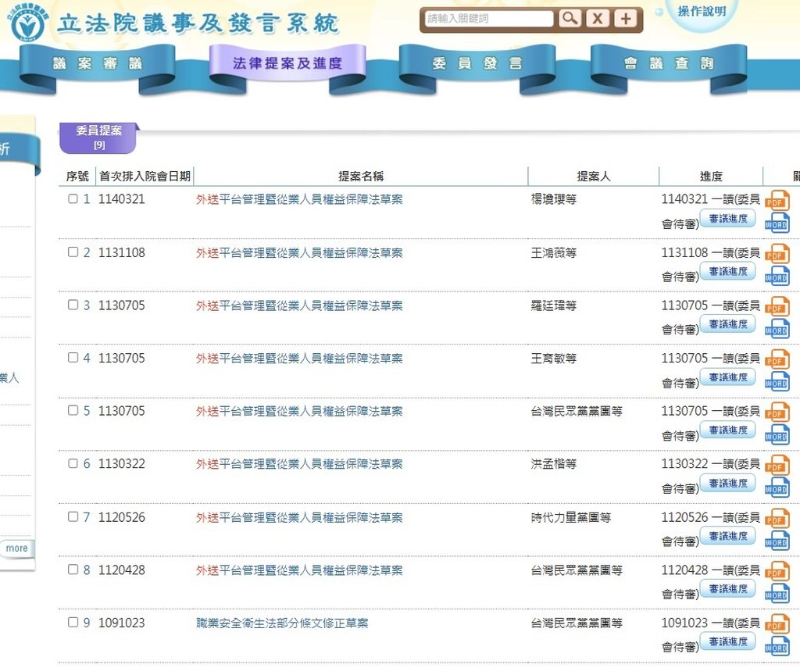Click the plus advanced search icon
This screenshot has width=800, height=666.
[625, 19]
